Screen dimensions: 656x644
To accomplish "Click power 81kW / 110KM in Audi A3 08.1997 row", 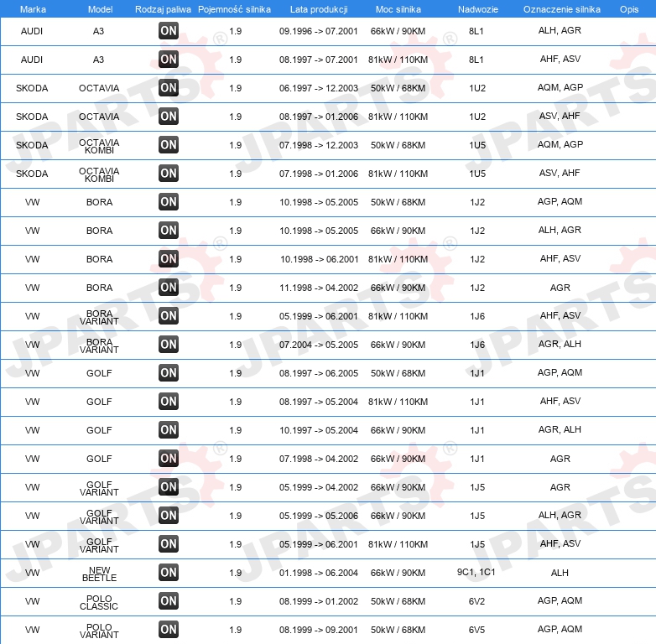I will pyautogui.click(x=398, y=60).
